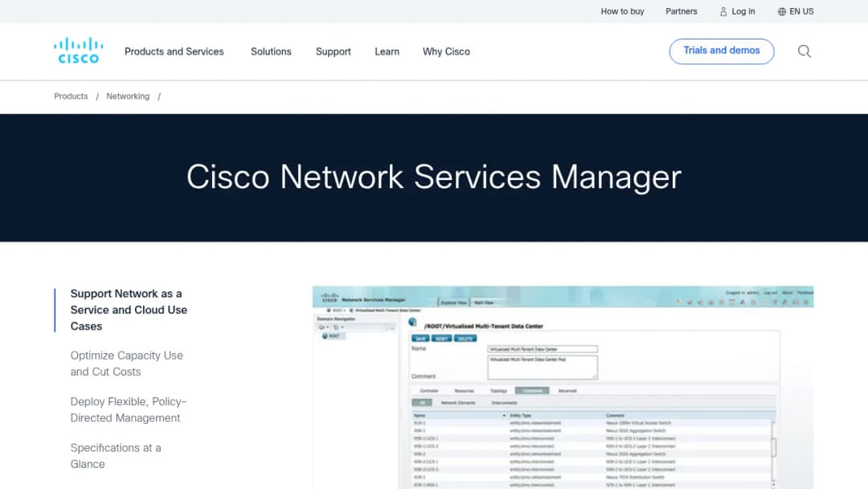Viewport: 868px width, 489px height.
Task: Click the Cisco Network Services Manager heading
Action: (x=433, y=177)
